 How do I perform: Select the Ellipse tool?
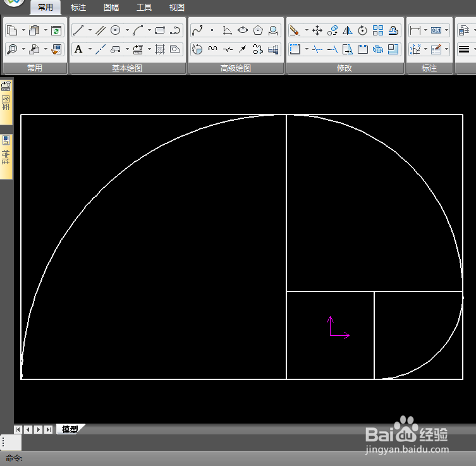click(x=243, y=30)
